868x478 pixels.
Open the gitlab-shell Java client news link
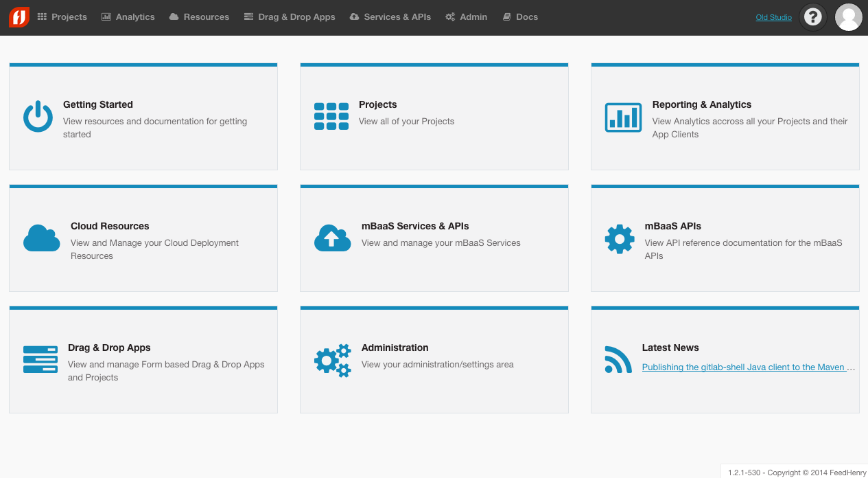(x=749, y=367)
